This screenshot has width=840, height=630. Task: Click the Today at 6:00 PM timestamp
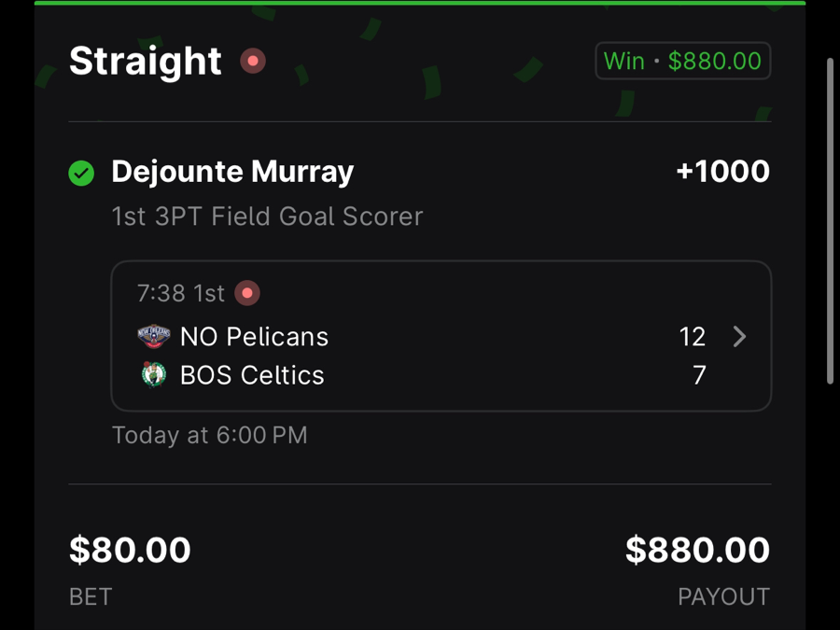point(209,435)
